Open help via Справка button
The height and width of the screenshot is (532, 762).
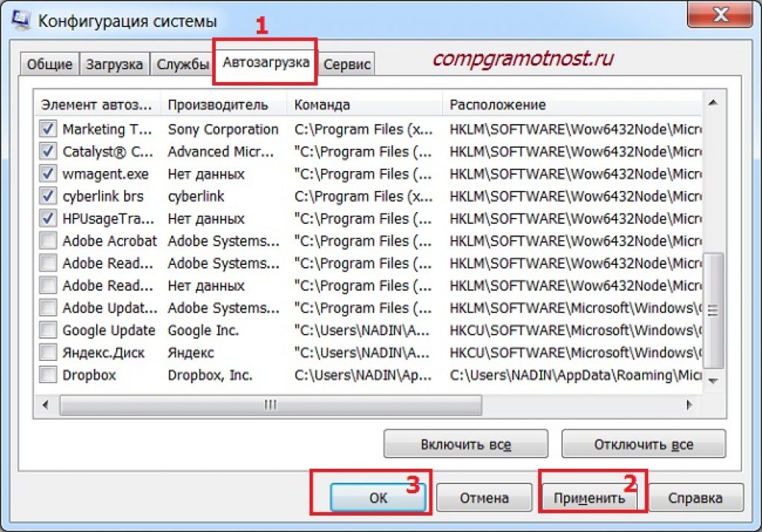click(x=696, y=498)
